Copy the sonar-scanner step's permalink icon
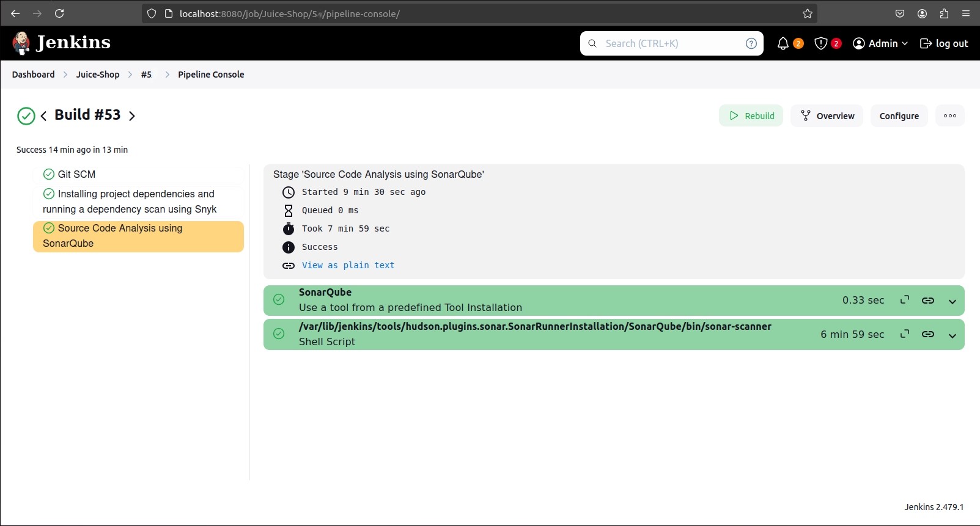 coord(927,334)
